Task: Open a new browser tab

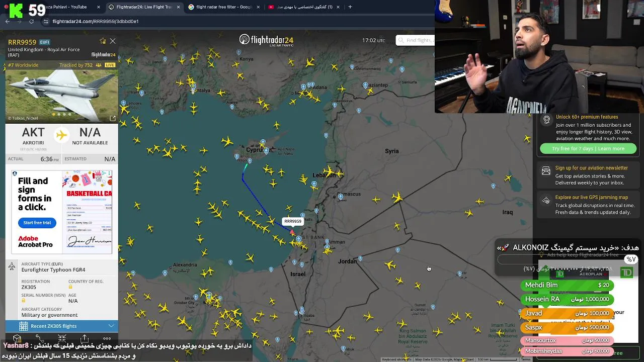Action: pyautogui.click(x=350, y=7)
